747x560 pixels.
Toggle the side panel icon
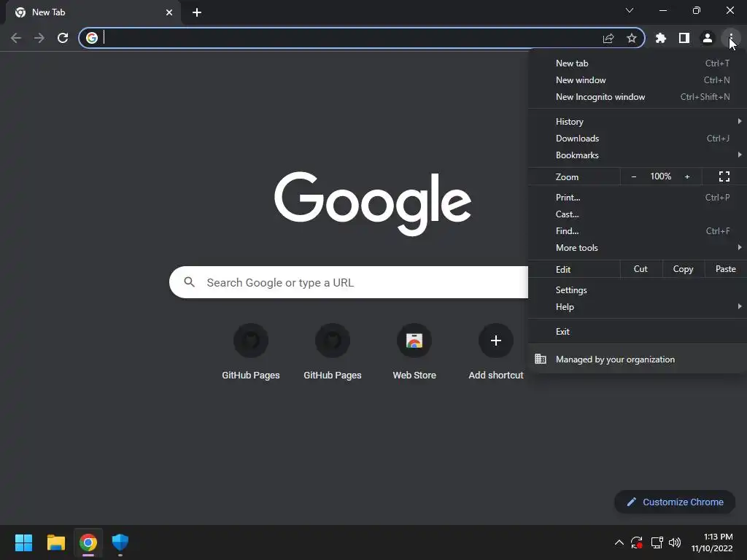684,38
